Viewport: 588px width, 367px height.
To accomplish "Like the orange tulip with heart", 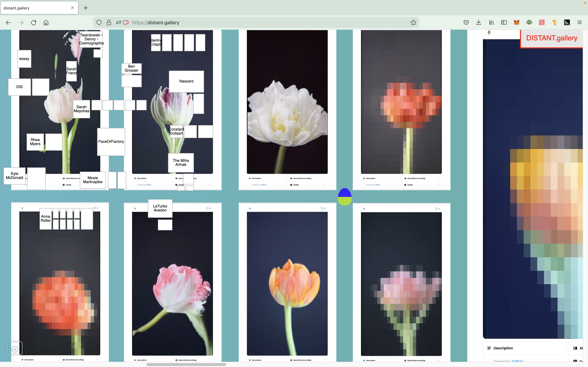I will [x=322, y=208].
